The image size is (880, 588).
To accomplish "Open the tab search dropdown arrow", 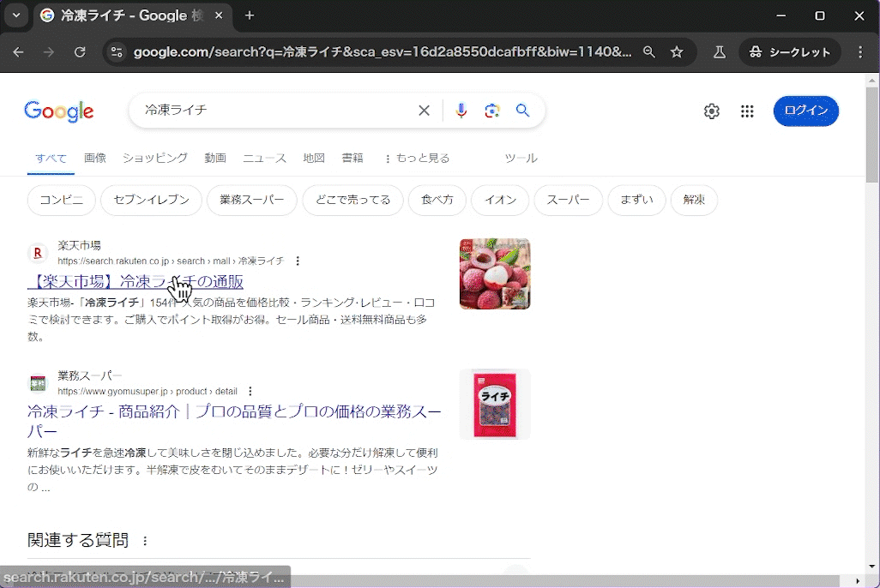I will 16,15.
